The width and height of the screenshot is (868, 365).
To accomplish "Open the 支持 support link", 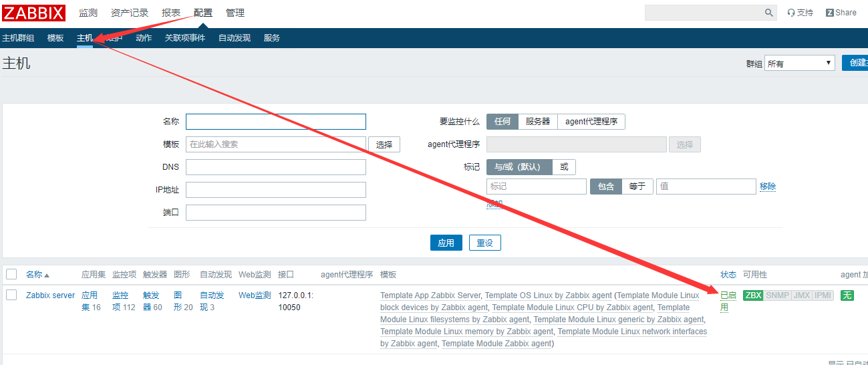I will [x=801, y=13].
